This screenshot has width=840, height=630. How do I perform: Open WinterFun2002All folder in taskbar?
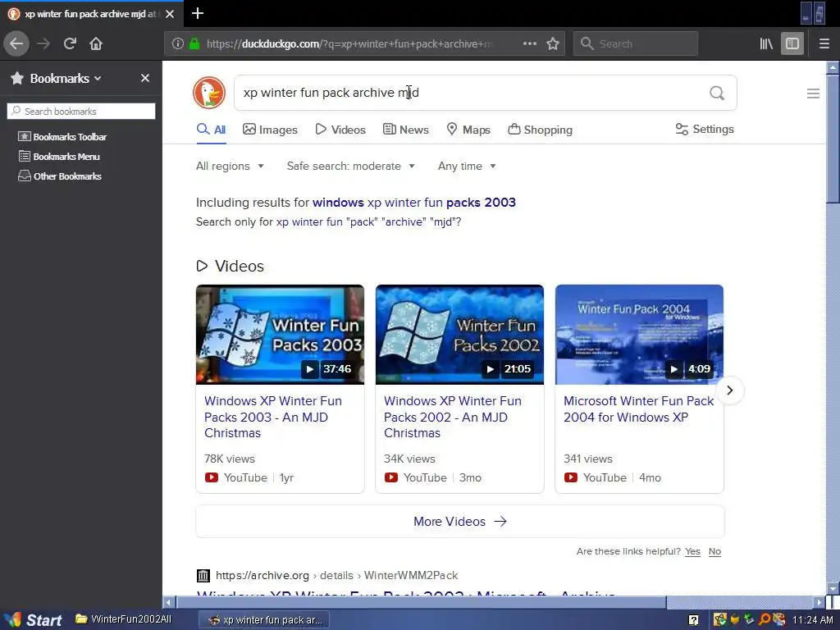click(123, 619)
